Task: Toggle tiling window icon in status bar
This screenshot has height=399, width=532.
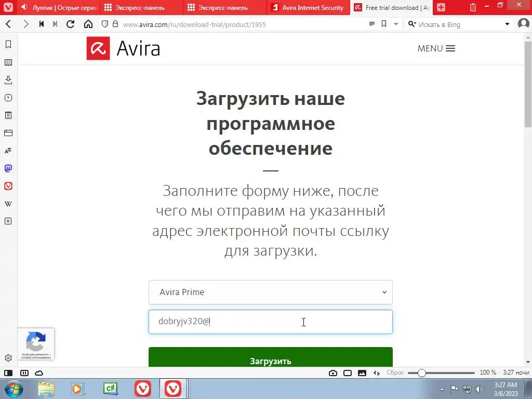Action: coord(348,373)
